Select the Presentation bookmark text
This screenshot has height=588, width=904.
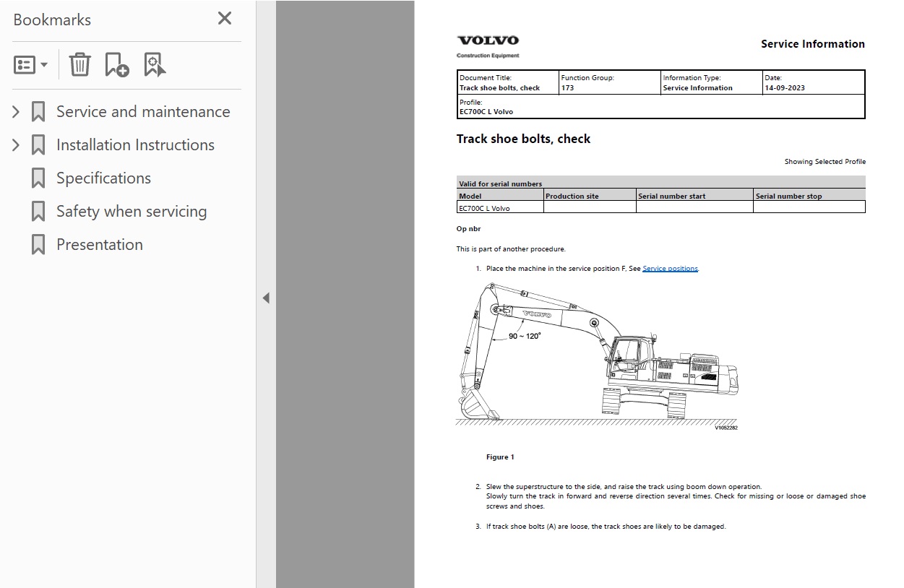[100, 245]
